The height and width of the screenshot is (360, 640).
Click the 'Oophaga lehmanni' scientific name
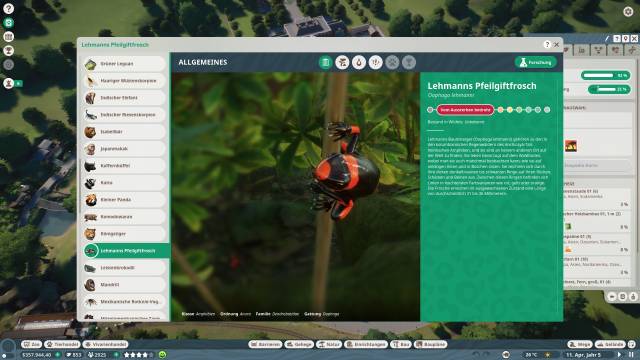[451, 95]
